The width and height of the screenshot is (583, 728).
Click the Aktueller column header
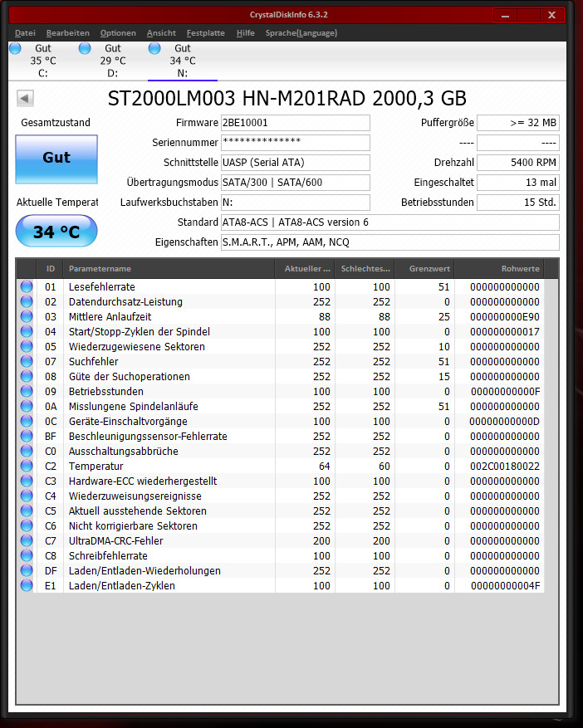pos(306,269)
